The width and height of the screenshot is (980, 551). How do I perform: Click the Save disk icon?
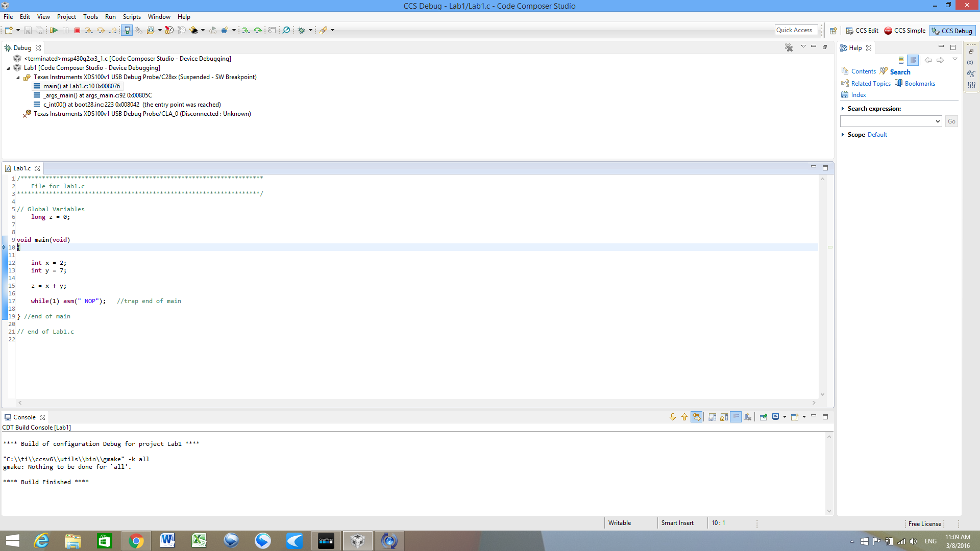click(x=28, y=31)
